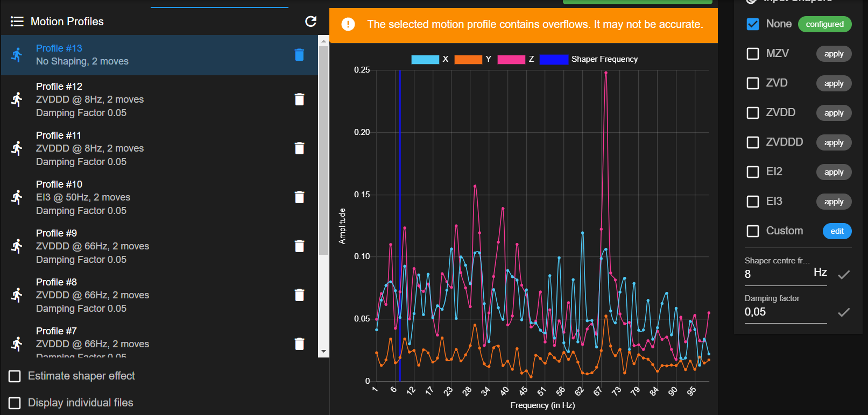Image resolution: width=868 pixels, height=415 pixels.
Task: Select Profile #8 in list
Action: (159, 295)
